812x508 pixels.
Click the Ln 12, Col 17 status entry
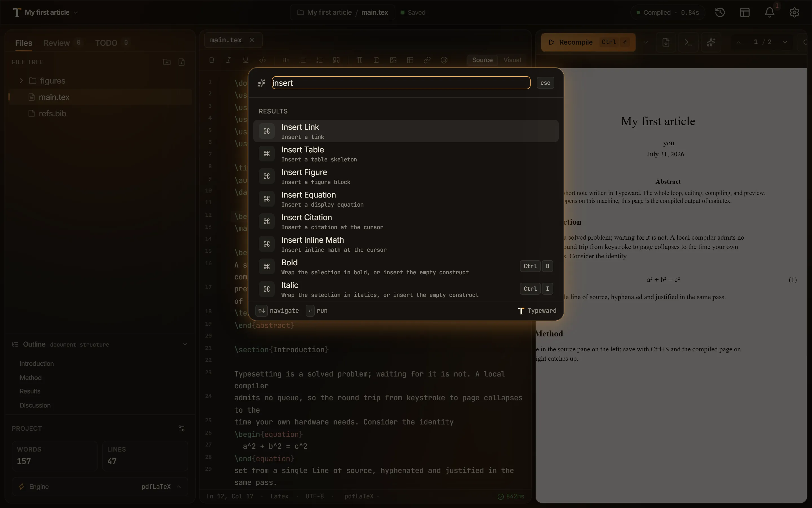[x=230, y=496]
